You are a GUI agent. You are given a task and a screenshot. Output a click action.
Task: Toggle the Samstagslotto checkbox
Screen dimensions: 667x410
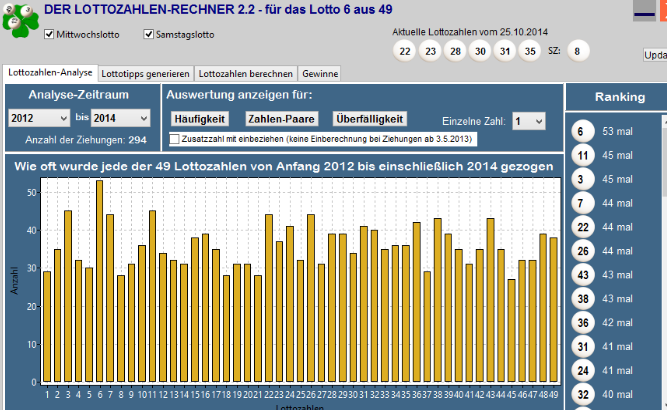[148, 34]
